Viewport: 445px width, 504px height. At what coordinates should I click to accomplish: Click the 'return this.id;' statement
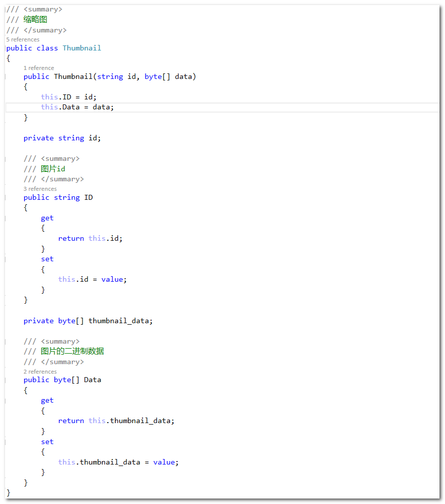click(x=90, y=238)
